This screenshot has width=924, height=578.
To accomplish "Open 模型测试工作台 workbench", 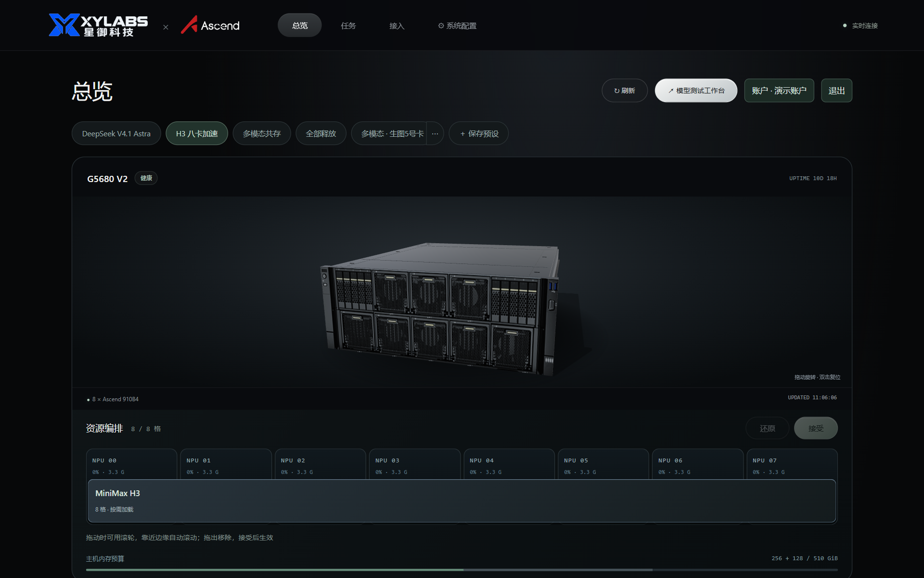I will pos(696,91).
